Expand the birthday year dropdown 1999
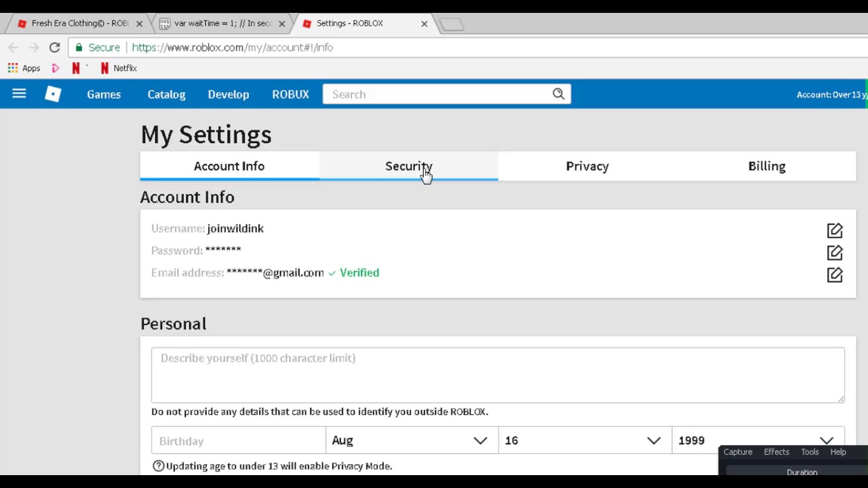Viewport: 868px width, 488px height. point(758,441)
